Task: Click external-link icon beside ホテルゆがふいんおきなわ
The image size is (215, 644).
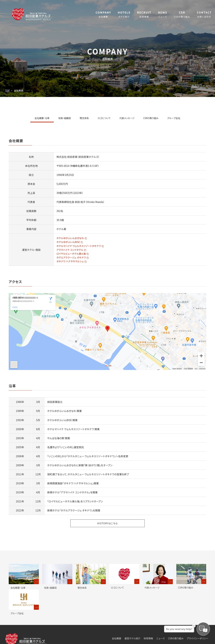Action: 86,239
